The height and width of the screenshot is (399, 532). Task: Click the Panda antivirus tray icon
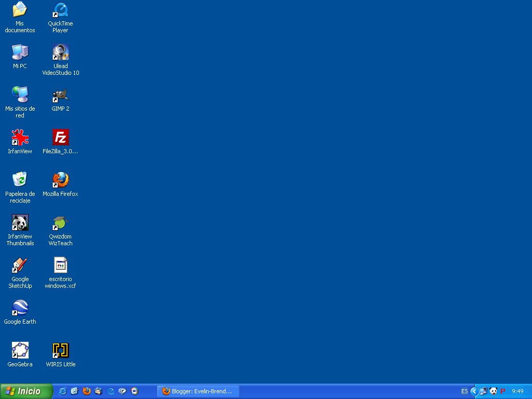(494, 391)
